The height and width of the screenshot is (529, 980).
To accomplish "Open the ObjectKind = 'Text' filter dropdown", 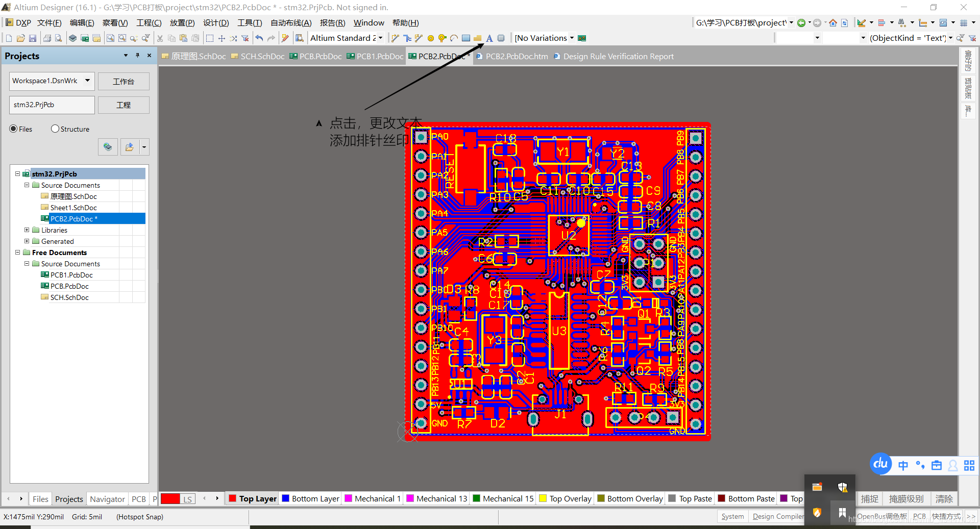I will click(x=950, y=38).
